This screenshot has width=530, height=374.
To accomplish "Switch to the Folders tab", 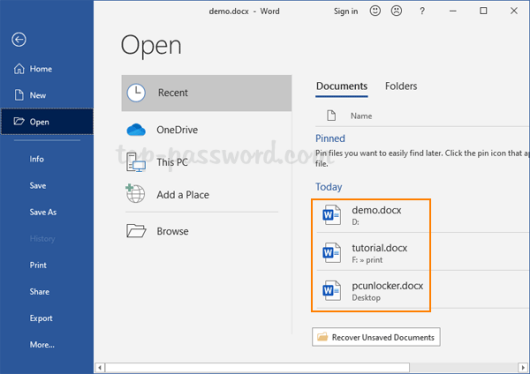I will click(401, 86).
